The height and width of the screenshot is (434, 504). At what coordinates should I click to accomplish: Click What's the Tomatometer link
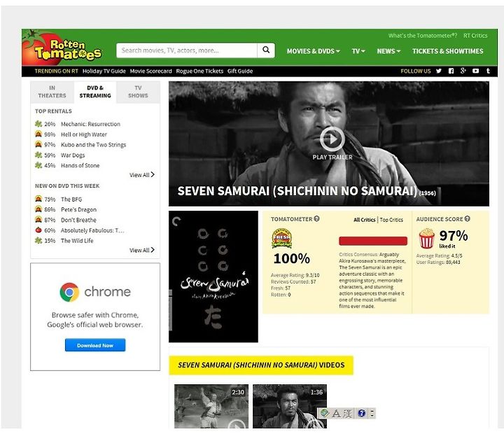[423, 36]
